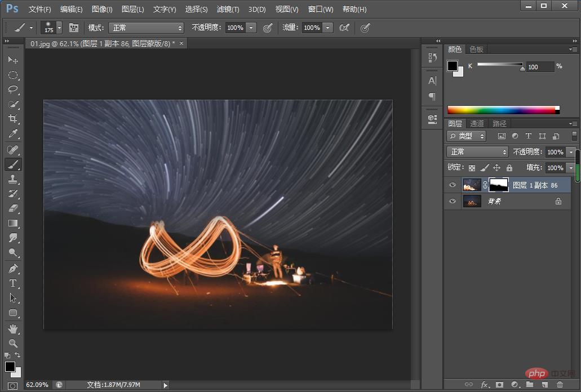Select the Spot Healing Brush tool

[x=13, y=150]
